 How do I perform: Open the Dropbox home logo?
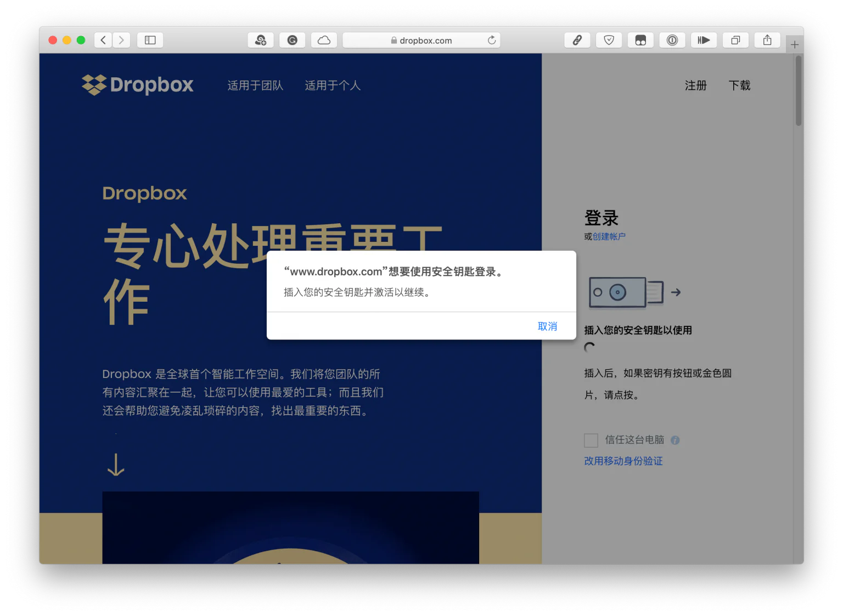click(x=137, y=85)
